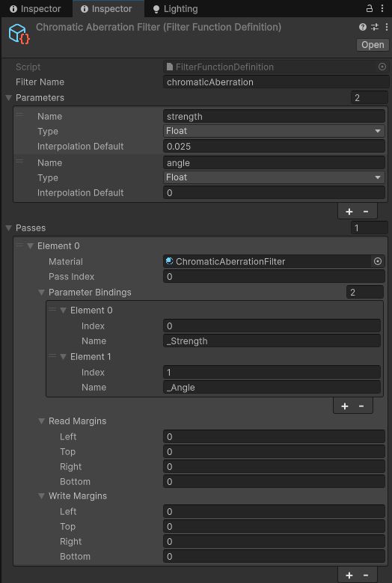Open the tab's three-dot menu beside the lock

(x=382, y=8)
